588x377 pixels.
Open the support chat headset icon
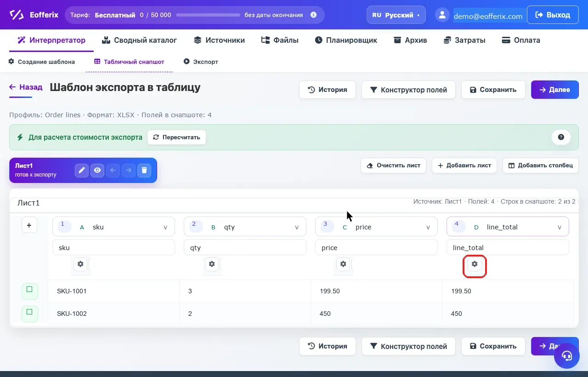pos(566,355)
